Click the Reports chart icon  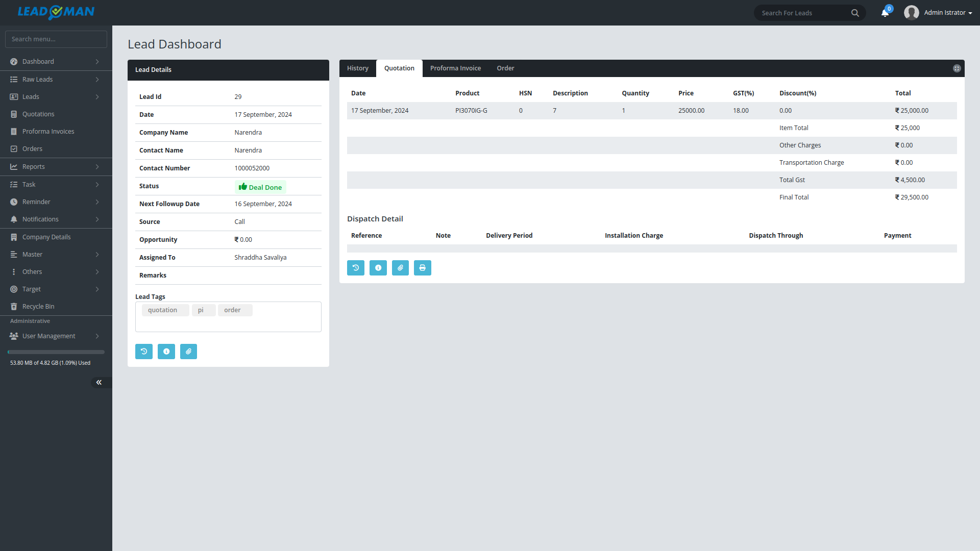coord(14,167)
